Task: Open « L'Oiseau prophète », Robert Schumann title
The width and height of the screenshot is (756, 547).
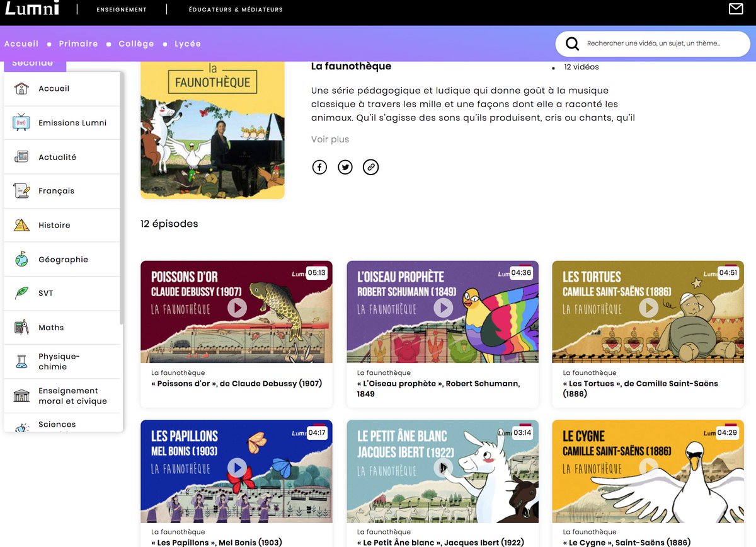Action: 438,388
